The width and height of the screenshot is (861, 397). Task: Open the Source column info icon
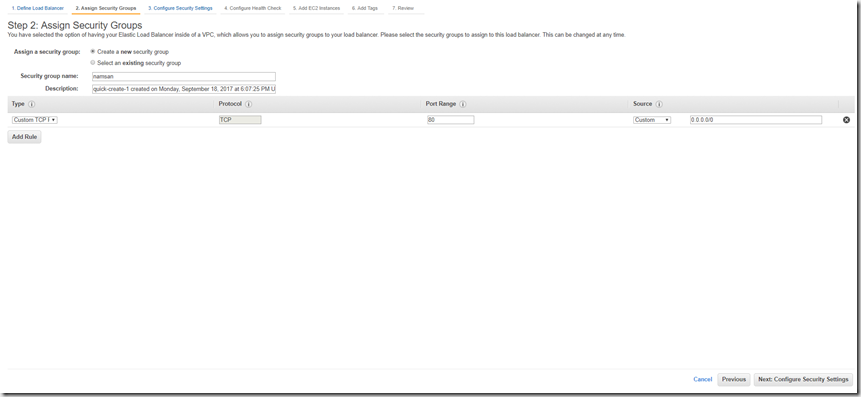click(659, 104)
